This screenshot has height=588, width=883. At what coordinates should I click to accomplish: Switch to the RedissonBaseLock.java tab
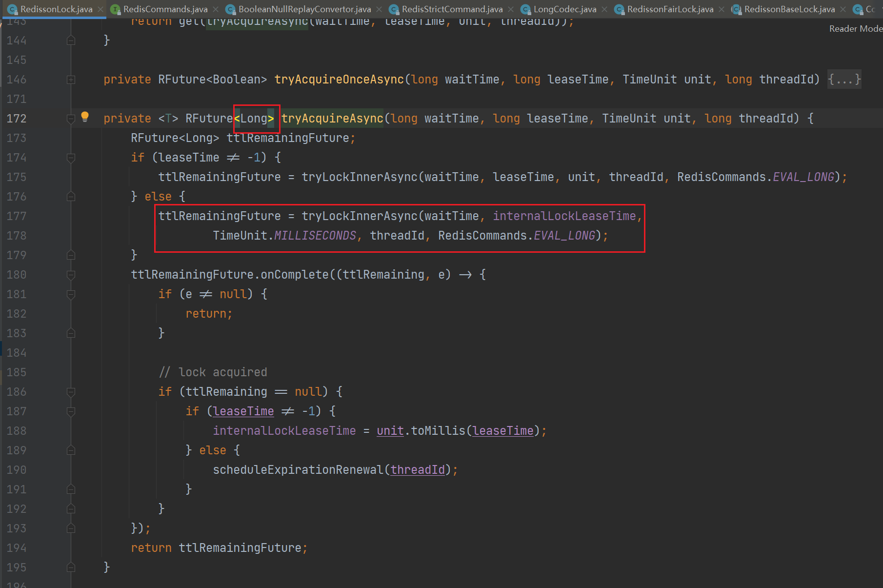[789, 9]
